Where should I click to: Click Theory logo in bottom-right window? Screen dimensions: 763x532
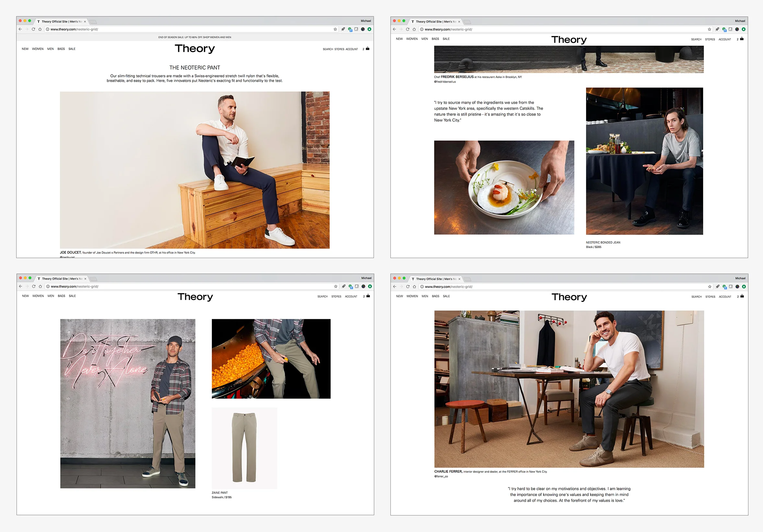[x=569, y=297]
